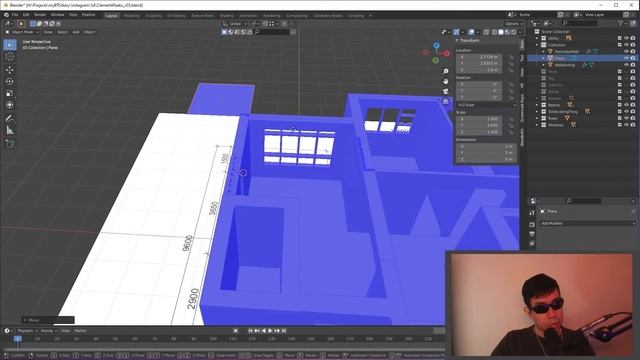Hide the Windows collection with its eye icon
Viewport: 640px width, 360px height.
coord(626,125)
